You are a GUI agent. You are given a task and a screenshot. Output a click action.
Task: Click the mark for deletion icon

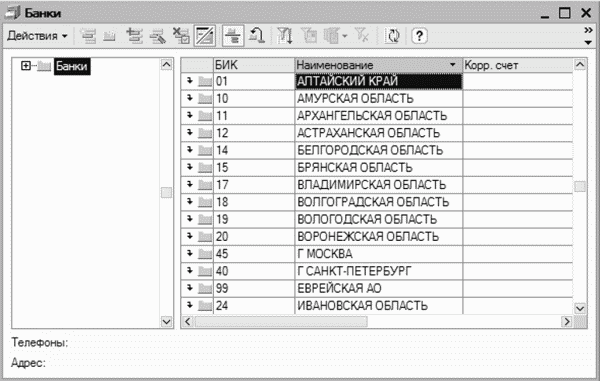pyautogui.click(x=181, y=36)
